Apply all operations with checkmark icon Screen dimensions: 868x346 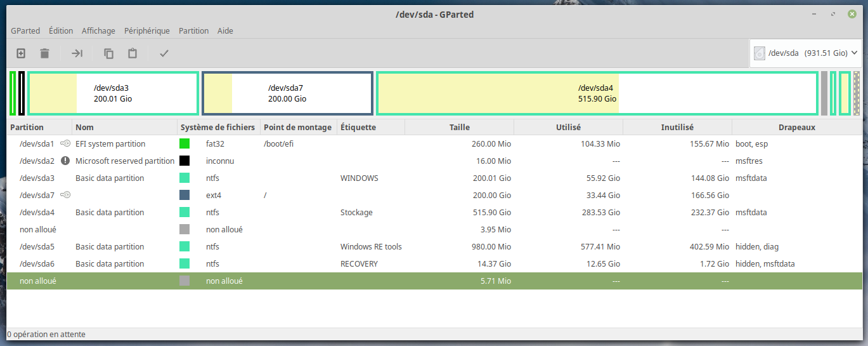tap(164, 53)
